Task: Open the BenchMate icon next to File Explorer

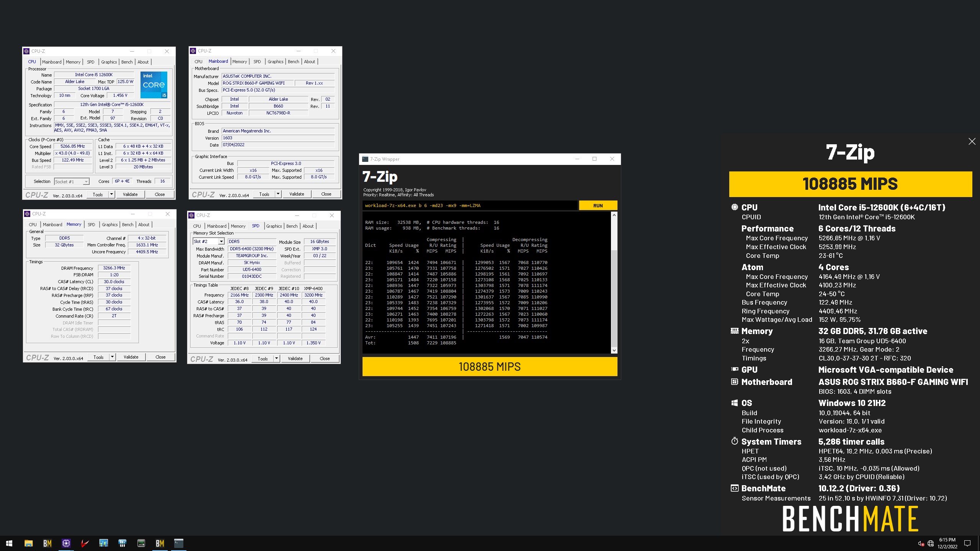Action: (x=47, y=543)
